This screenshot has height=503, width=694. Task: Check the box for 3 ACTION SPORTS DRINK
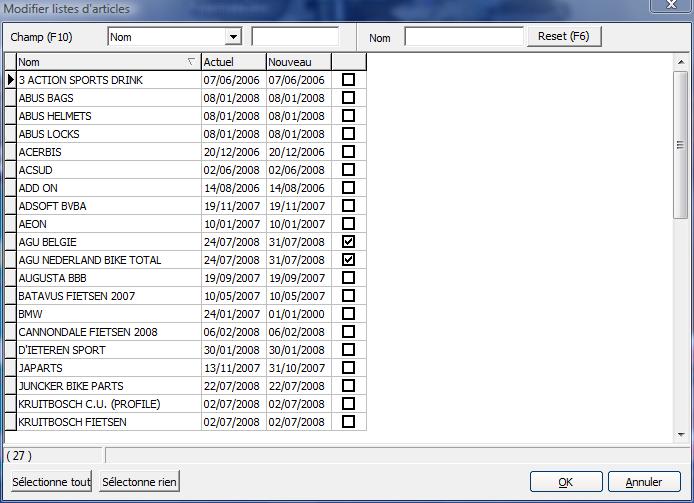point(349,80)
